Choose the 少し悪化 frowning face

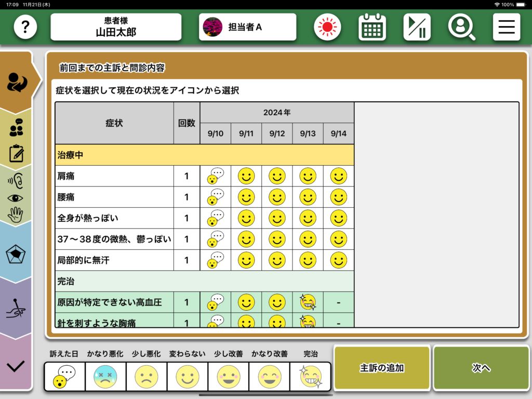(x=147, y=377)
